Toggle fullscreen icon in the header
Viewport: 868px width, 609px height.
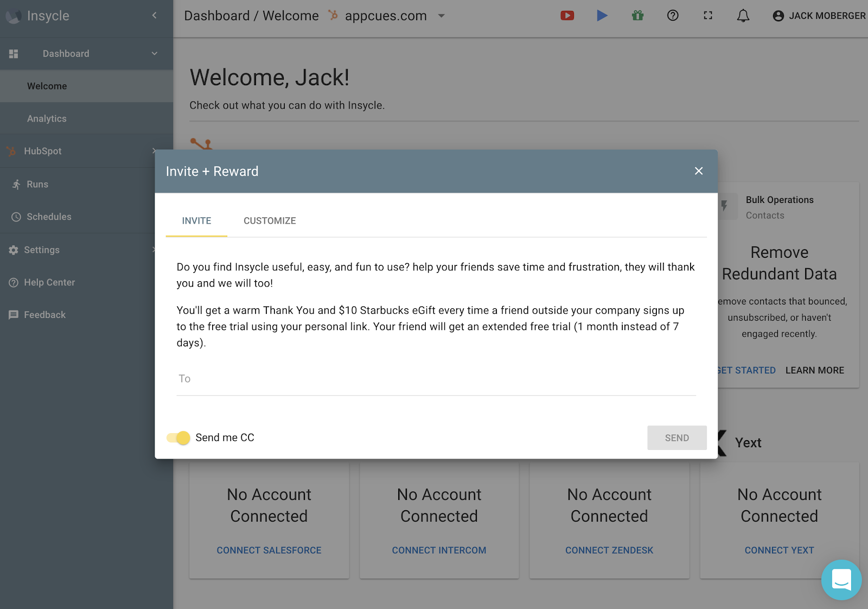(x=708, y=16)
